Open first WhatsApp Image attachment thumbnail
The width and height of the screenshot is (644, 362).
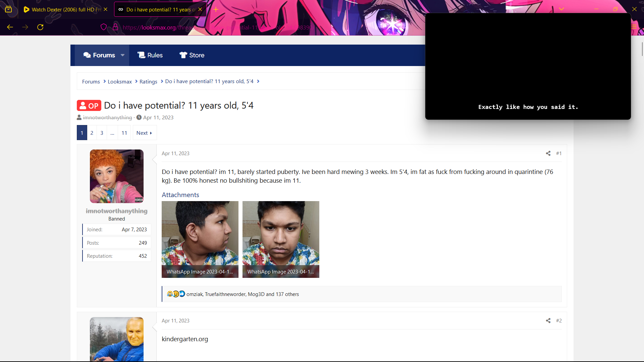point(200,239)
